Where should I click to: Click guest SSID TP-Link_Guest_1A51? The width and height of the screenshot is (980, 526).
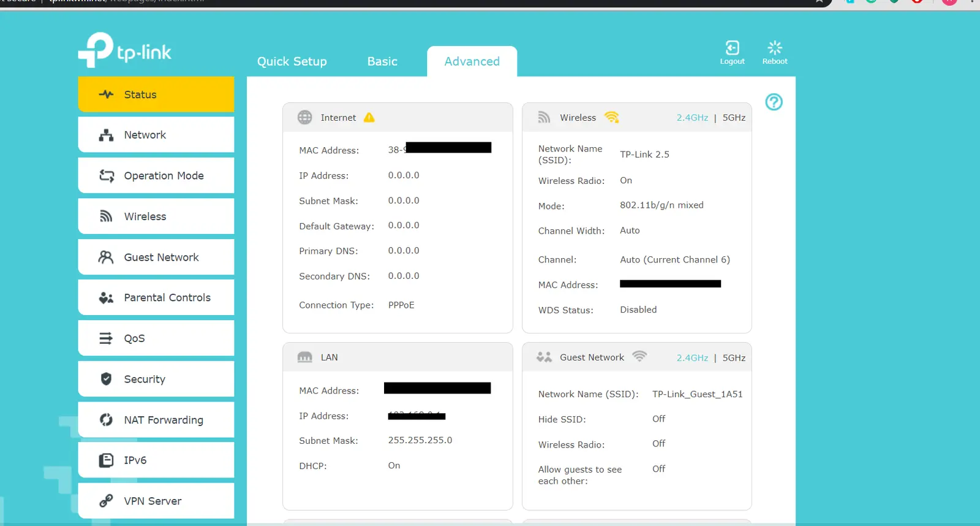(697, 394)
